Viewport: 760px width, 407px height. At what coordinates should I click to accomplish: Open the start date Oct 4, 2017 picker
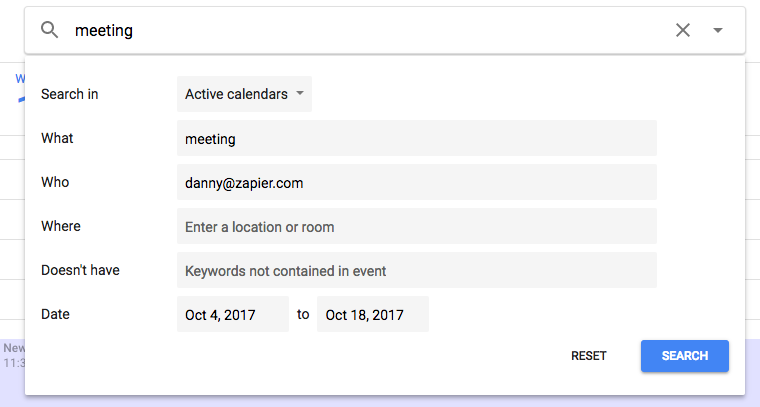coord(233,314)
